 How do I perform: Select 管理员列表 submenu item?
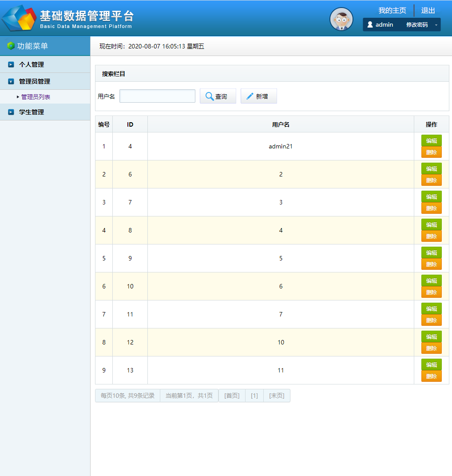pyautogui.click(x=36, y=97)
